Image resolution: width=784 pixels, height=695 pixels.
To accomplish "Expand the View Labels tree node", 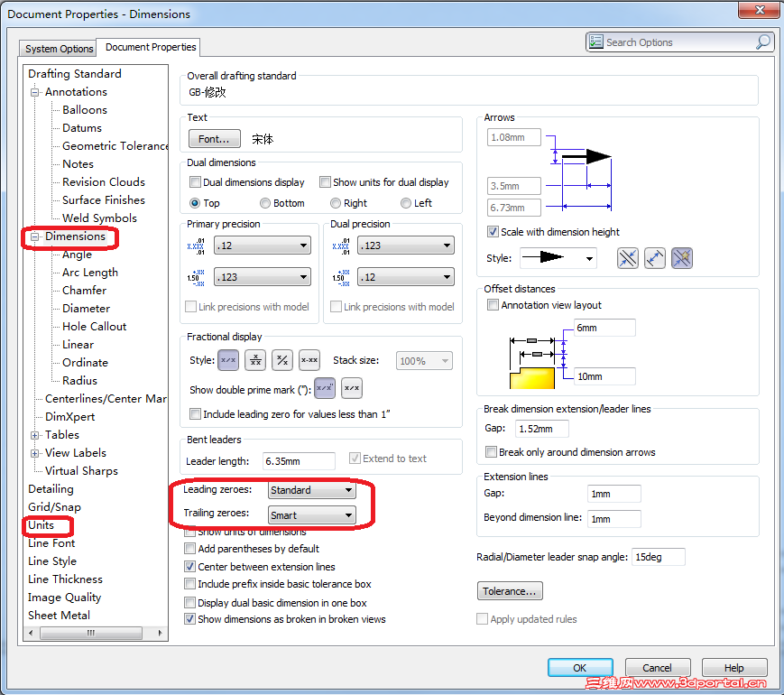I will pyautogui.click(x=35, y=453).
